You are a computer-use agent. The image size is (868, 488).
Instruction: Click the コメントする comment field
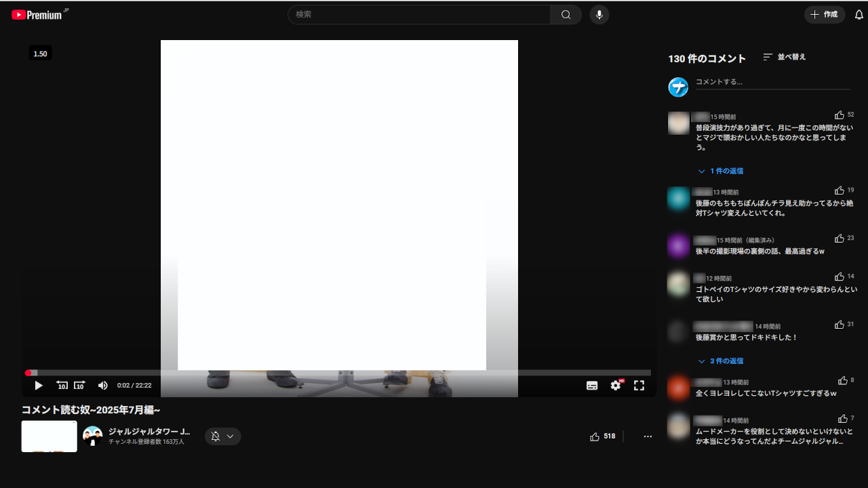coord(773,82)
